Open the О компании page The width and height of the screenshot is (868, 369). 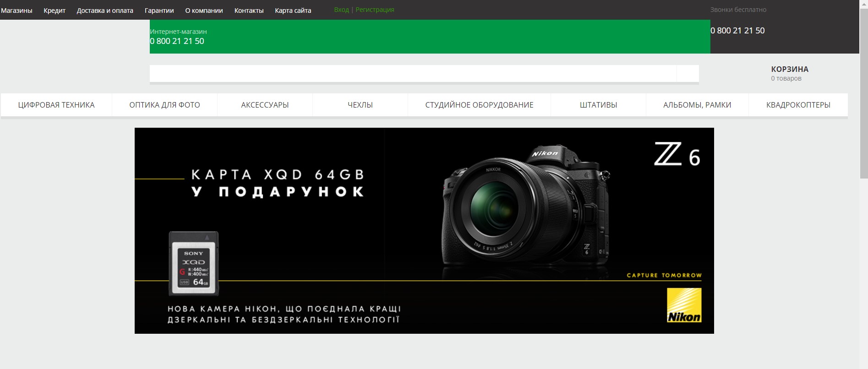pyautogui.click(x=204, y=11)
